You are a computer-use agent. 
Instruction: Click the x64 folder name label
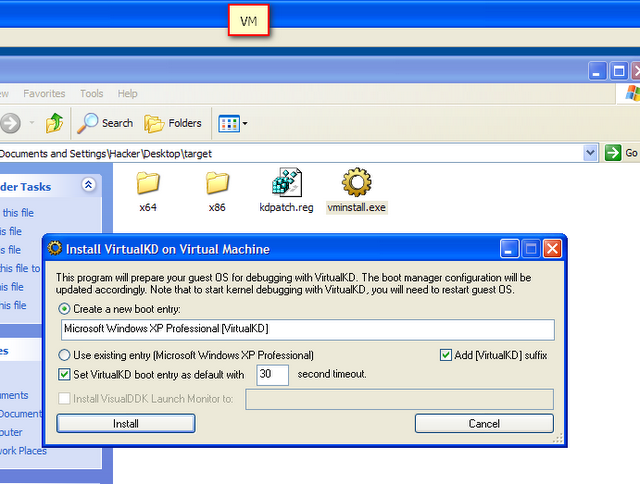pyautogui.click(x=148, y=207)
